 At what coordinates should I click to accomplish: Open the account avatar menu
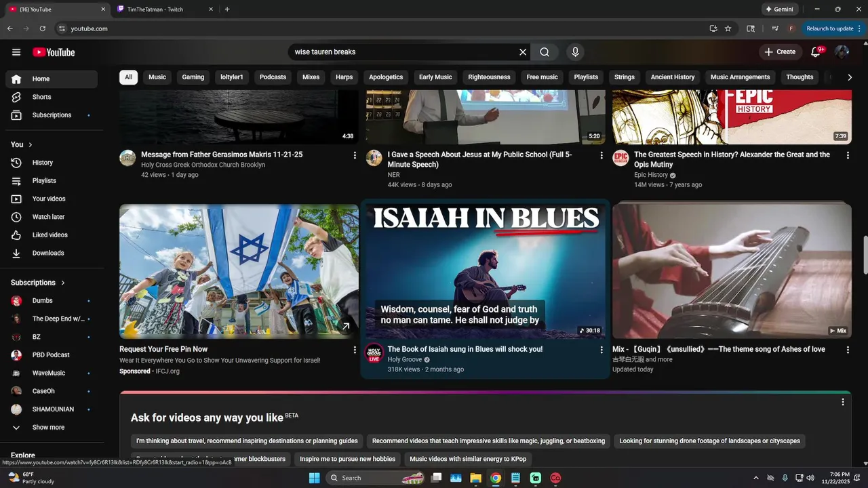[x=842, y=52]
